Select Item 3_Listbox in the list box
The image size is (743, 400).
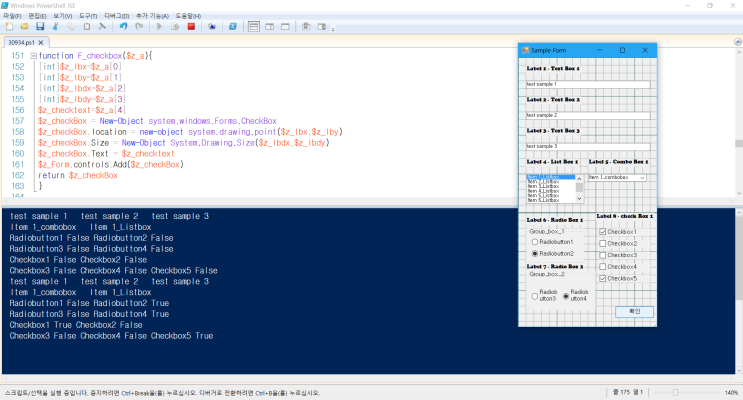pyautogui.click(x=551, y=186)
